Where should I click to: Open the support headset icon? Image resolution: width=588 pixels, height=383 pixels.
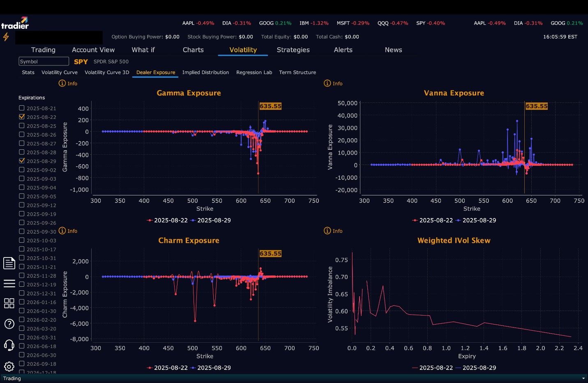pos(9,345)
